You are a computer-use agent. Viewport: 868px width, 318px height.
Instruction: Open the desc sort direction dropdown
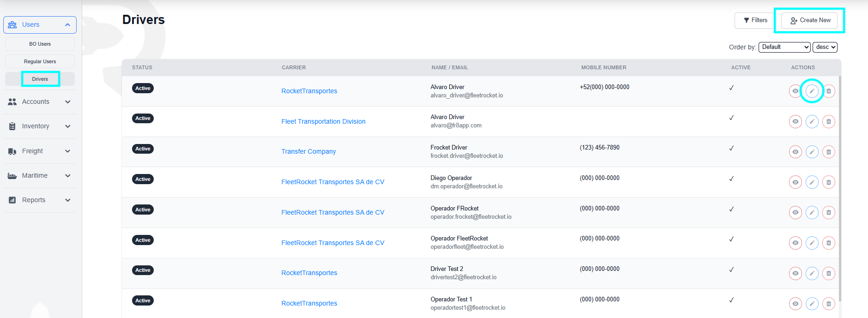point(825,47)
